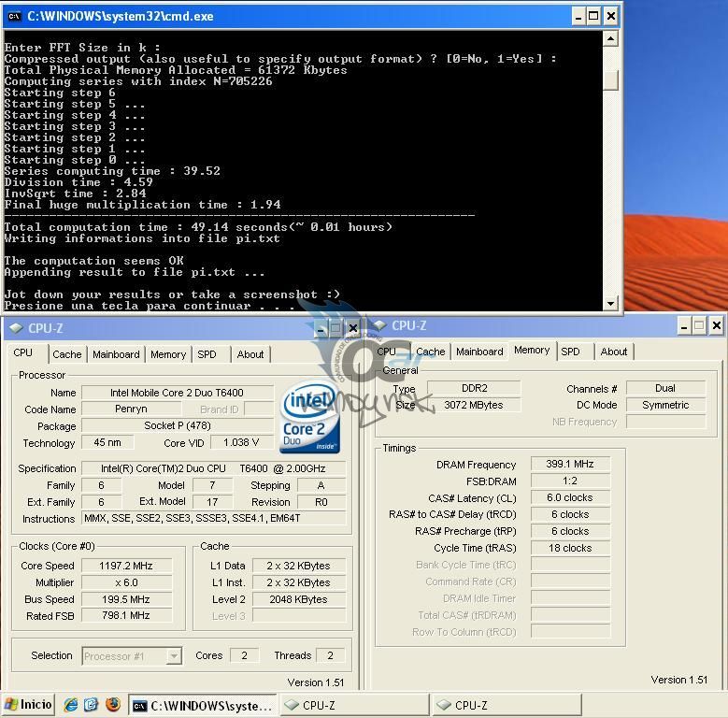The height and width of the screenshot is (718, 728).
Task: Click the '1197.2 MHz' core speed value
Action: tap(126, 566)
